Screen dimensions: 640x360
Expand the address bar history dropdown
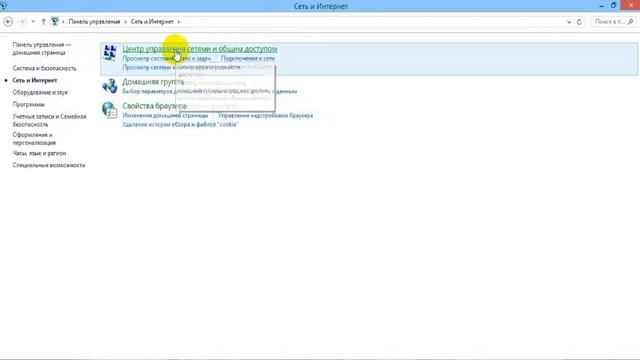tap(569, 22)
